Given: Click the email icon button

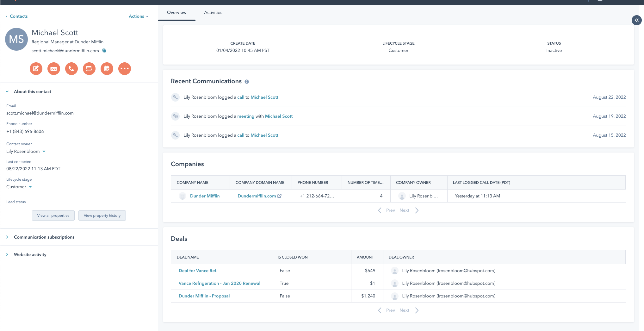Looking at the screenshot, I should [x=54, y=69].
